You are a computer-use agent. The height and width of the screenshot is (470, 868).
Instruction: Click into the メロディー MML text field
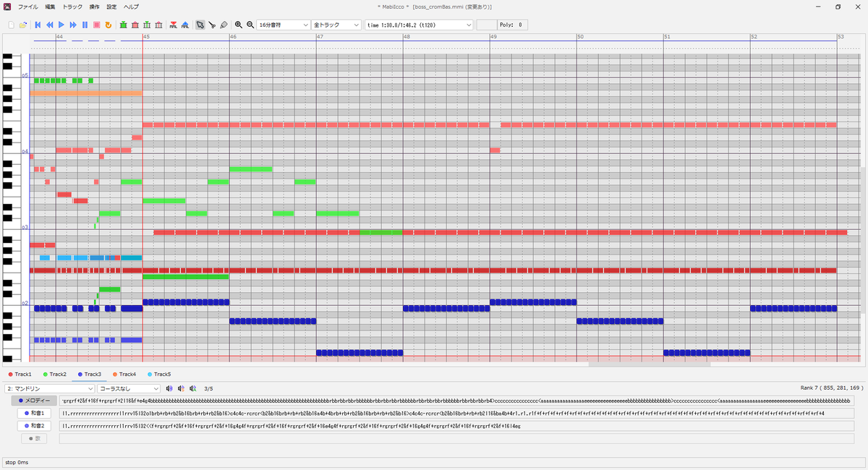(x=456, y=401)
